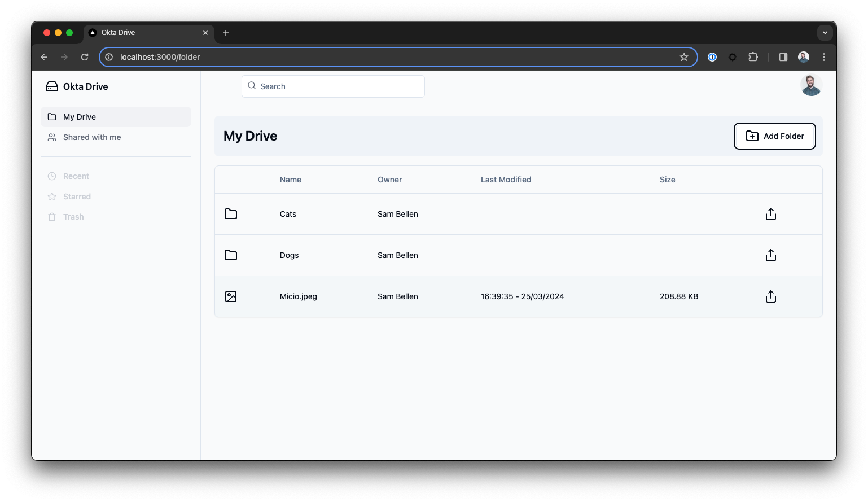Viewport: 868px width, 502px height.
Task: Share the Dogs folder
Action: (x=771, y=255)
